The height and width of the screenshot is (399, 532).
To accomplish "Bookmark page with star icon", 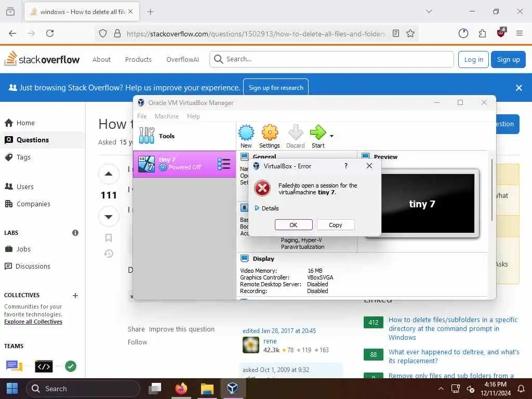I will coord(410,33).
